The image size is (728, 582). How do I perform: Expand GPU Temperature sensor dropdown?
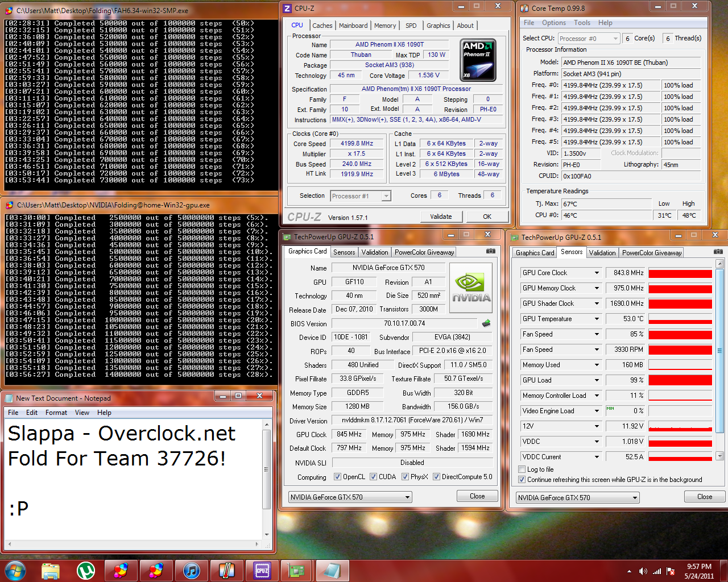click(597, 319)
